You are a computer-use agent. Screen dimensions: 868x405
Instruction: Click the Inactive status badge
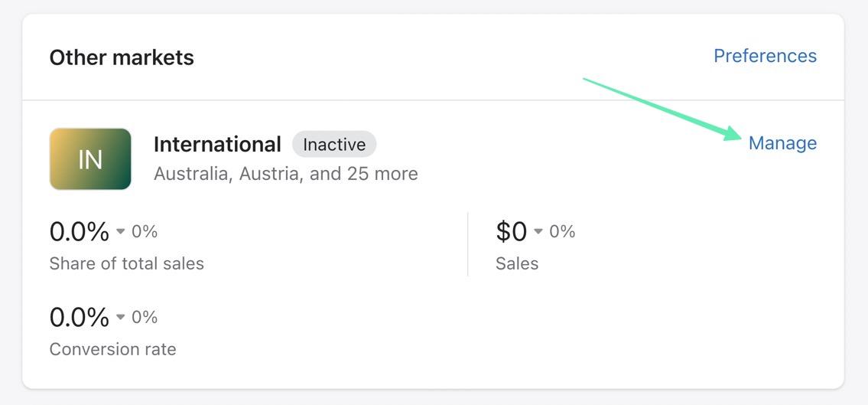tap(334, 144)
